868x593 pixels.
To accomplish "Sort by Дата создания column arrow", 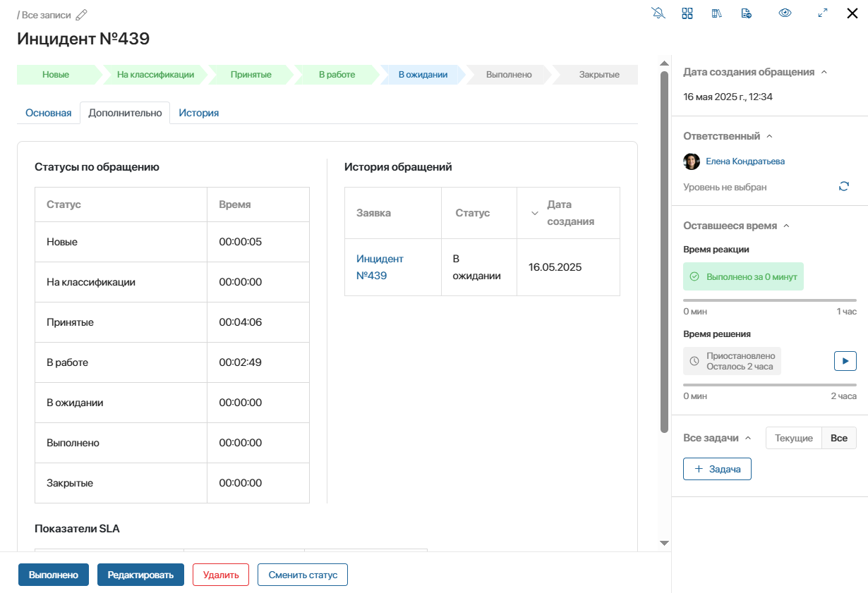I will click(x=534, y=213).
